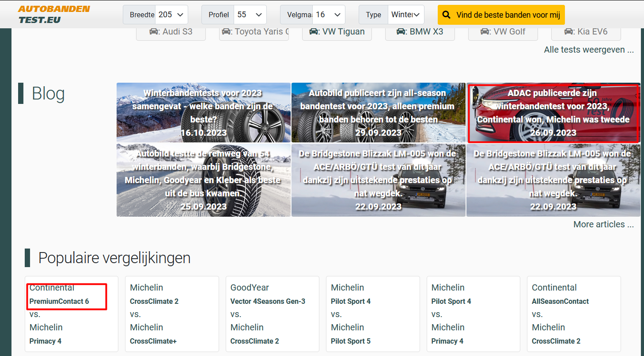Click 'CrossClimate+' tire name text
This screenshot has height=356, width=644.
(x=153, y=341)
